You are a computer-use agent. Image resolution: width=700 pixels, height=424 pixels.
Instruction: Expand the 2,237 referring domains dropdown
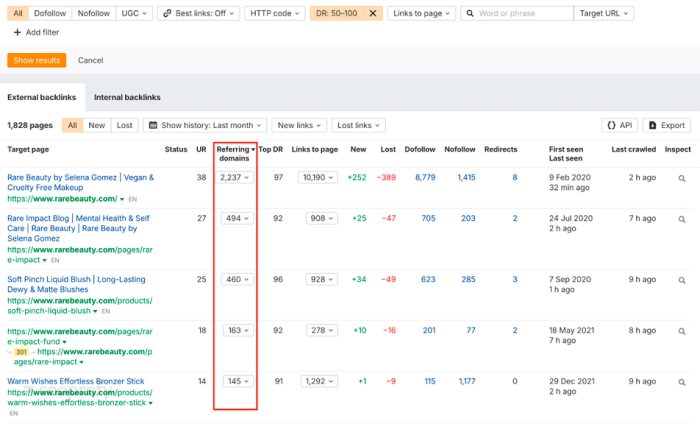point(235,178)
